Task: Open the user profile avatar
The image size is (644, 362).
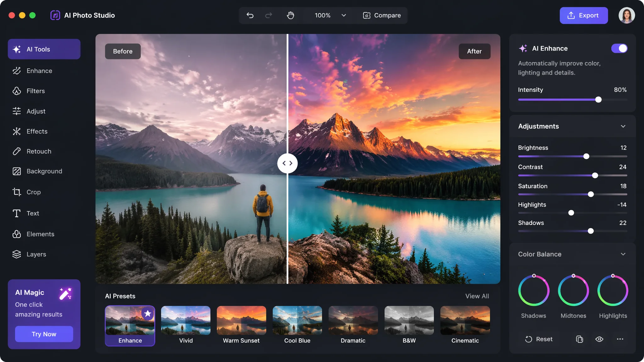Action: [x=627, y=15]
